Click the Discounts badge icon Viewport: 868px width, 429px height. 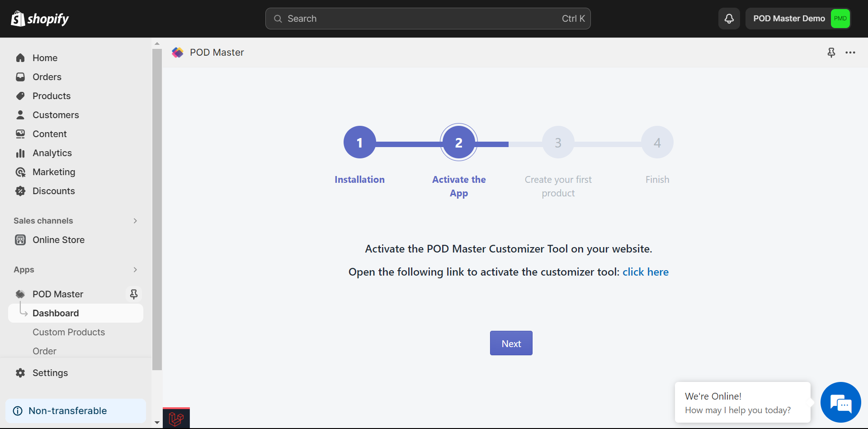point(20,191)
